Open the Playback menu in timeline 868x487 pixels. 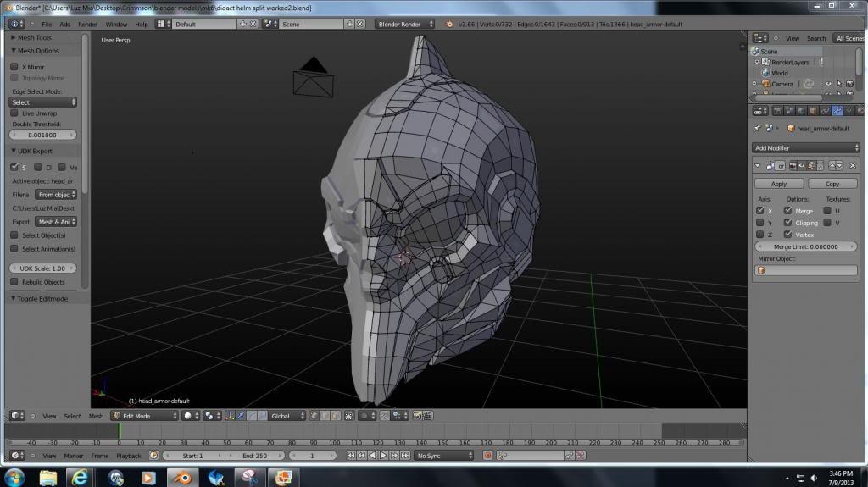pos(129,456)
